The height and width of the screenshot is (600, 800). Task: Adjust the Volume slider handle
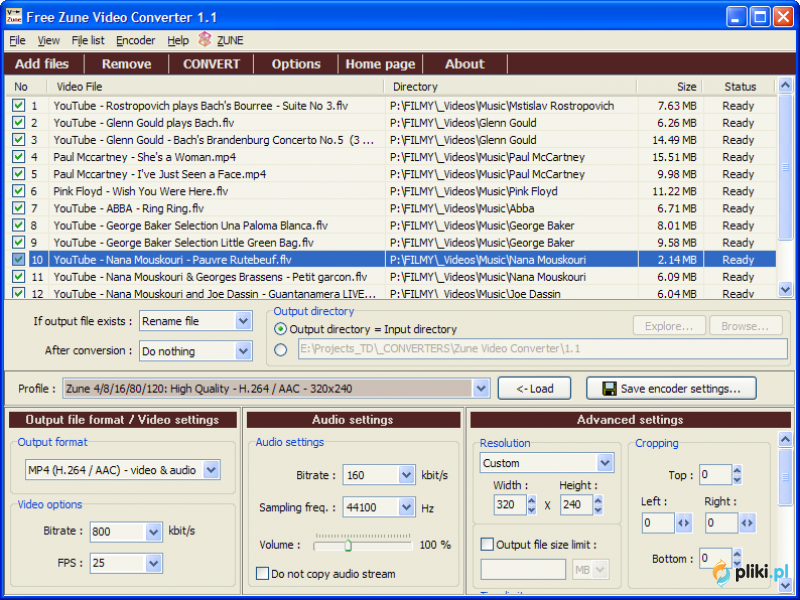[x=348, y=546]
